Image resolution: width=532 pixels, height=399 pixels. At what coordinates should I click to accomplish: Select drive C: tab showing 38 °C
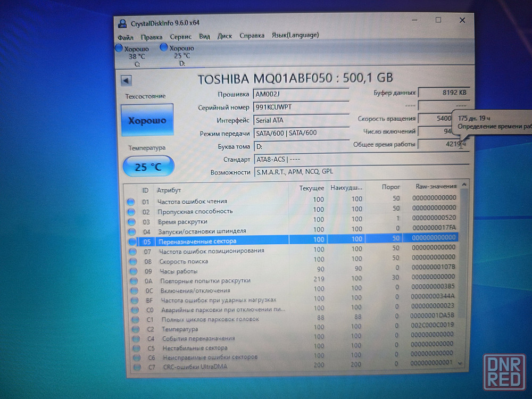133,56
